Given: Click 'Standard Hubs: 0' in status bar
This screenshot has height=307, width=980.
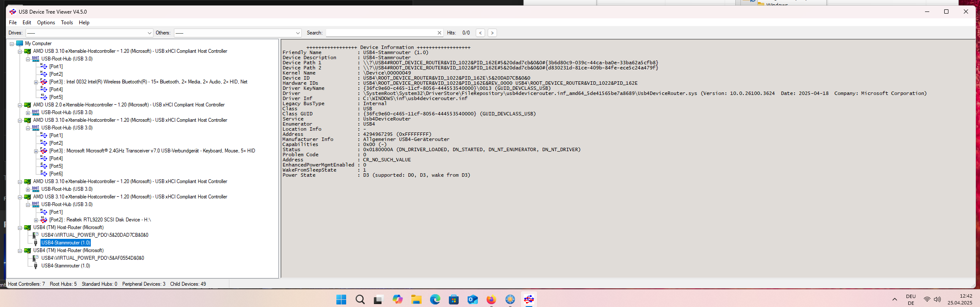Looking at the screenshot, I should click(99, 284).
